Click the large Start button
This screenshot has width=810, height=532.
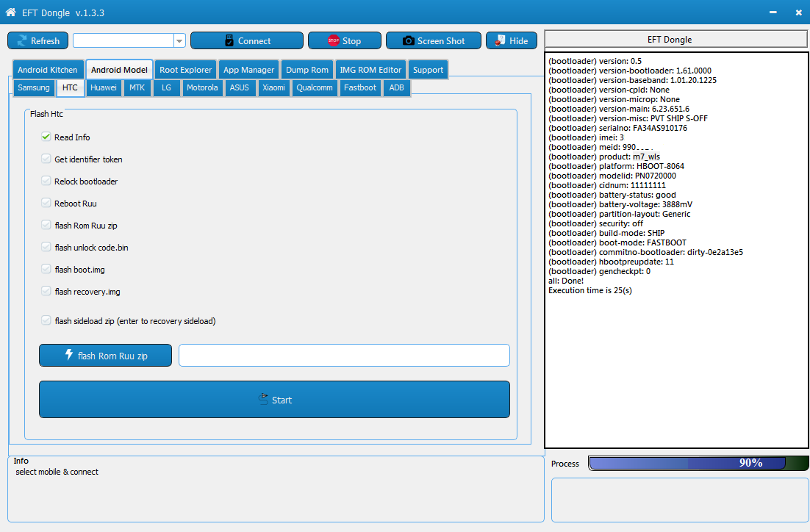(x=274, y=399)
